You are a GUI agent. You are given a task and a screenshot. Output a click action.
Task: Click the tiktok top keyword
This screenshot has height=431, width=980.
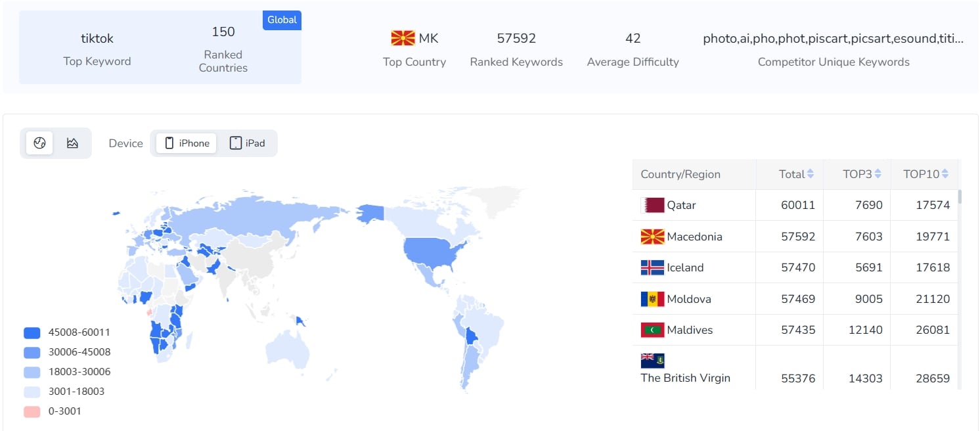point(97,39)
